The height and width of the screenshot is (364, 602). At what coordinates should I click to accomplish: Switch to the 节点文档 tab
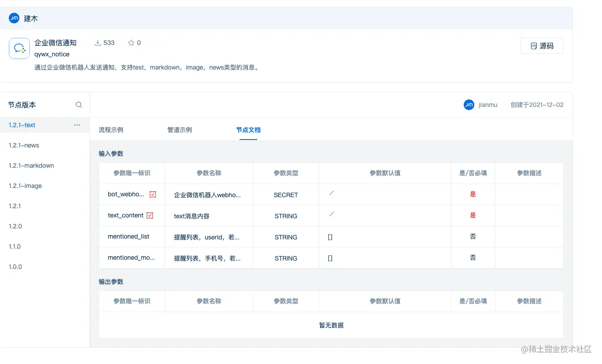click(248, 130)
